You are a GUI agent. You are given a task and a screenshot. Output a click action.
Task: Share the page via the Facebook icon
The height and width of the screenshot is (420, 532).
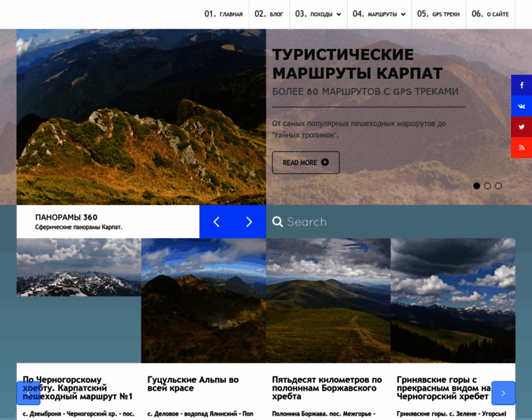coord(521,85)
